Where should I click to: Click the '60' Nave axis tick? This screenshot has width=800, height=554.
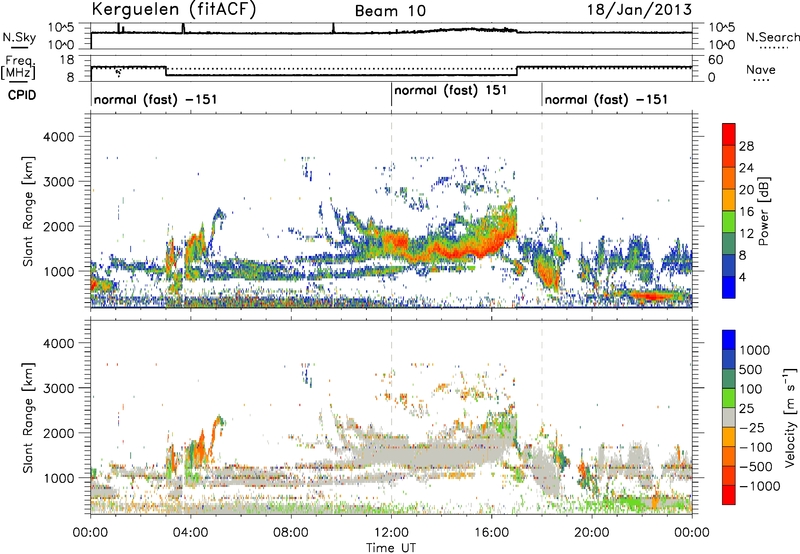click(716, 60)
